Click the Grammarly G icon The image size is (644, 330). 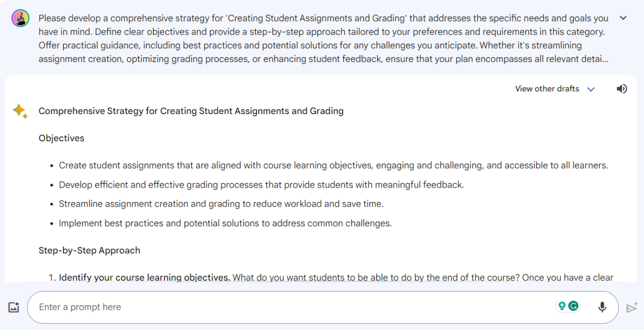coord(574,306)
